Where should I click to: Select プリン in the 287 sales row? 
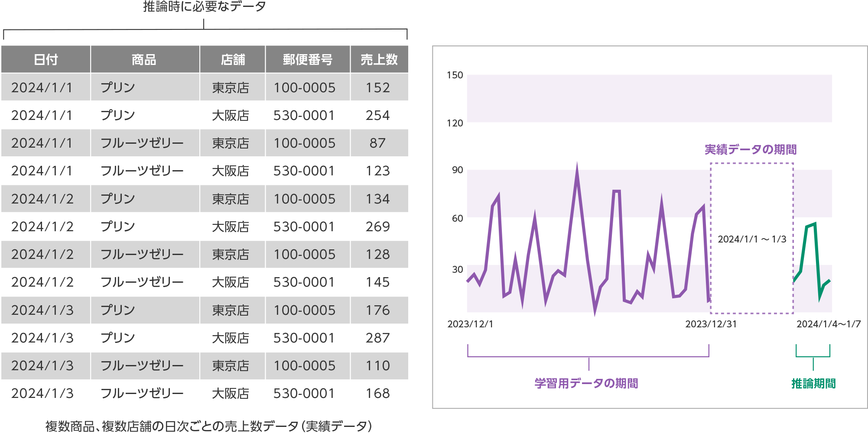pos(118,338)
